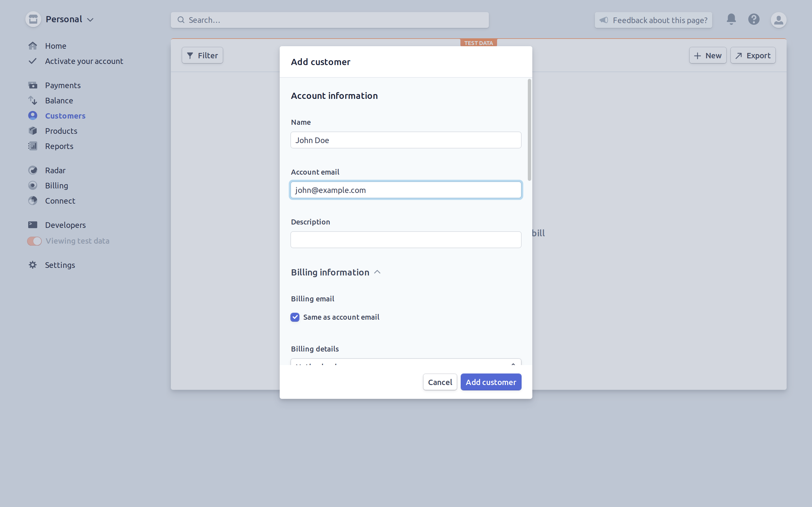The image size is (812, 507).
Task: Collapse the Billing information section
Action: tap(377, 272)
